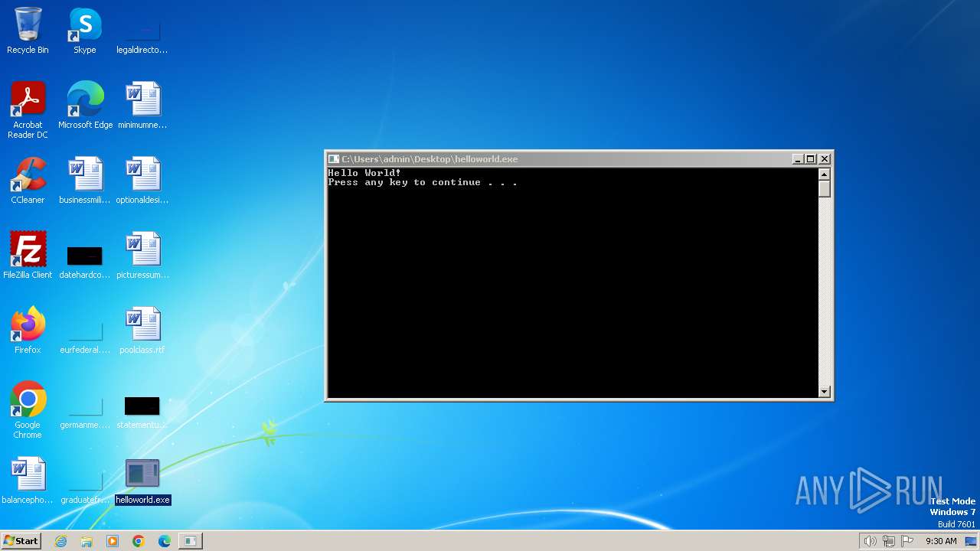This screenshot has height=551, width=980.
Task: Show the 9:30 AM clock calendar
Action: pos(941,541)
